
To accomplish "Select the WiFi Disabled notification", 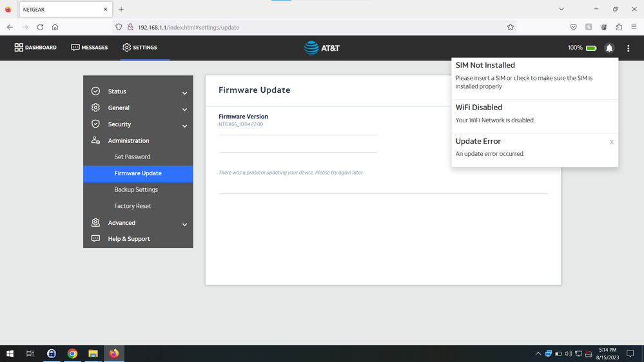I will coord(534,117).
